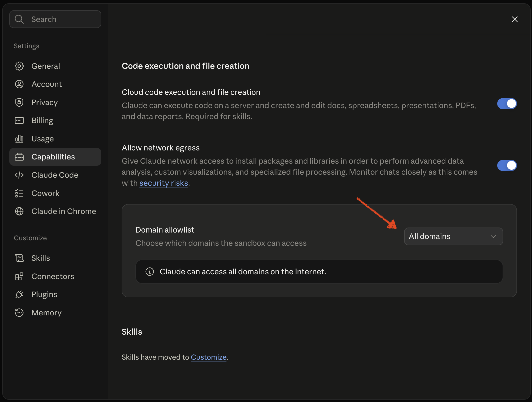The height and width of the screenshot is (402, 532).
Task: Go to the Cowork section
Action: pyautogui.click(x=55, y=193)
